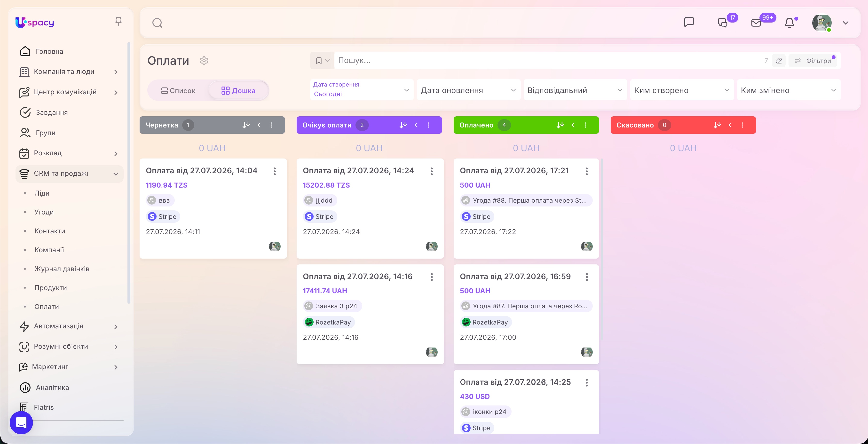Screen dimensions: 868x444
Task: Open the Відповідальний dropdown
Action: point(575,90)
